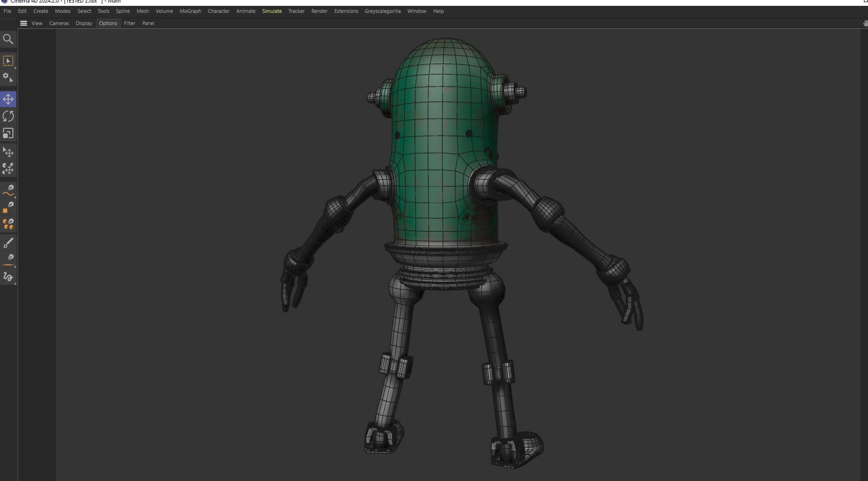The image size is (868, 481).
Task: Open the Help menu
Action: tap(439, 11)
